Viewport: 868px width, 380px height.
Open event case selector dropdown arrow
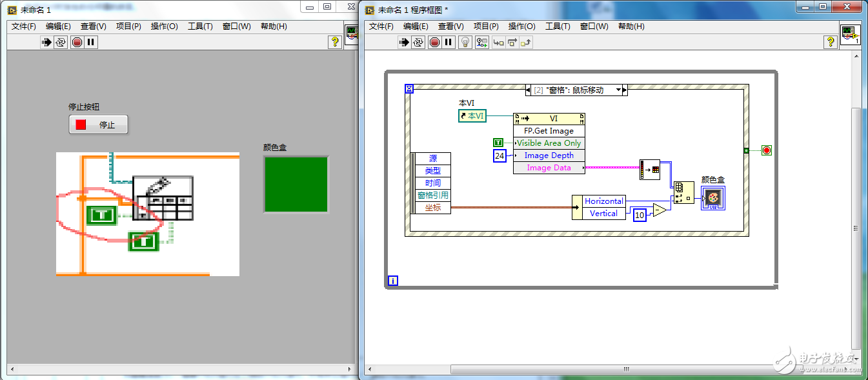(x=618, y=90)
